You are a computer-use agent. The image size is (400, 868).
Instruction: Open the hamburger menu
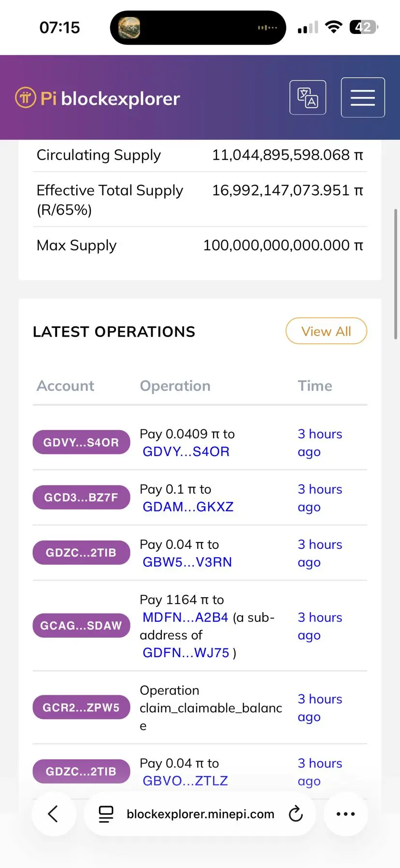click(363, 97)
